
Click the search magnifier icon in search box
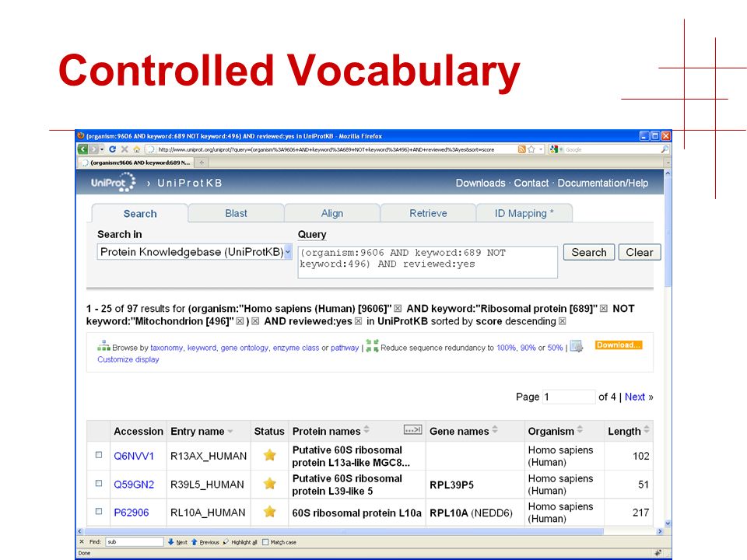(665, 149)
